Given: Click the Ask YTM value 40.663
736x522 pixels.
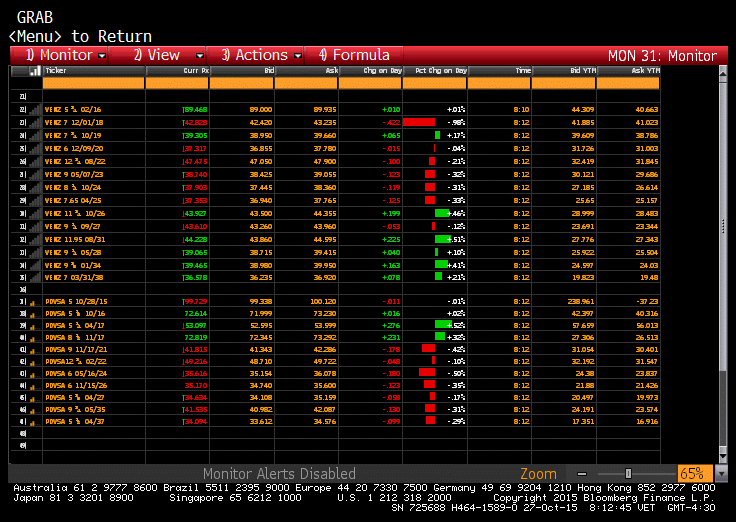Looking at the screenshot, I should (647, 110).
